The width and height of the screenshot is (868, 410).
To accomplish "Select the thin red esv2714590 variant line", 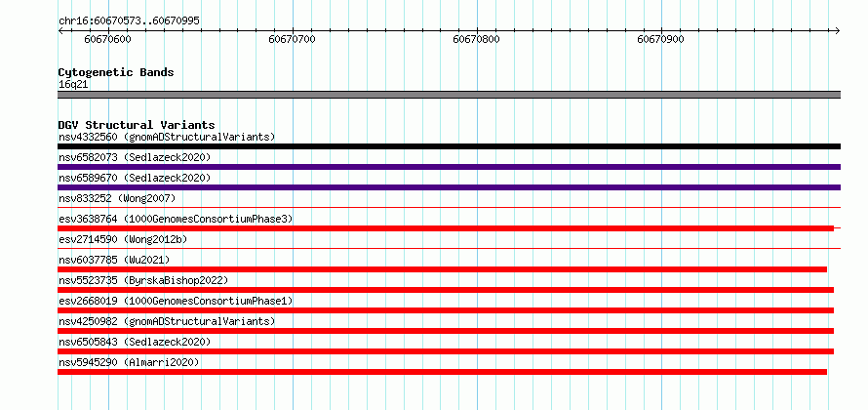I will 449,249.
